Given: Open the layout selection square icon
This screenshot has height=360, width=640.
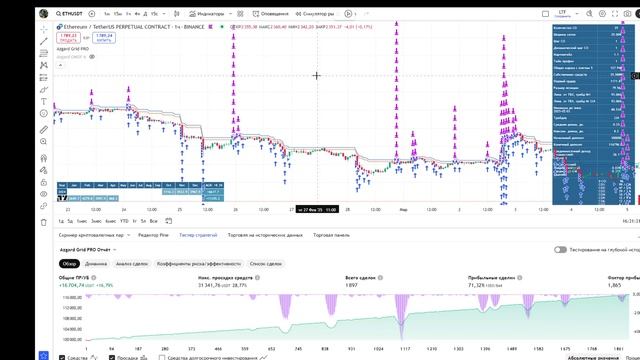Looking at the screenshot, I should (545, 13).
